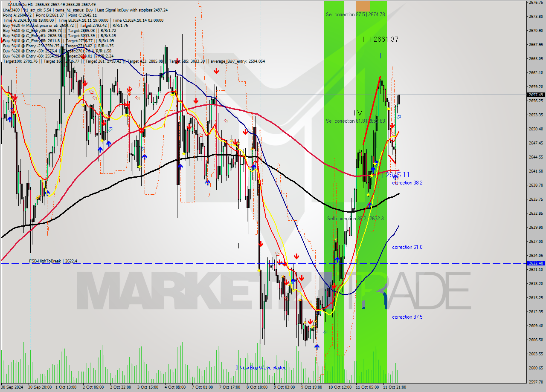
Task: Click the '8 Oct 10:00' time label
Action: (x=257, y=387)
